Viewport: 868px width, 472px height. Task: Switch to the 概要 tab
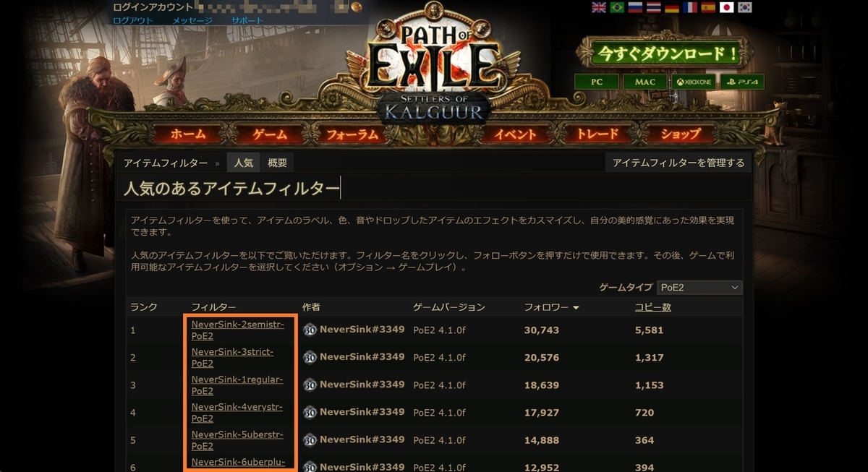(x=277, y=163)
